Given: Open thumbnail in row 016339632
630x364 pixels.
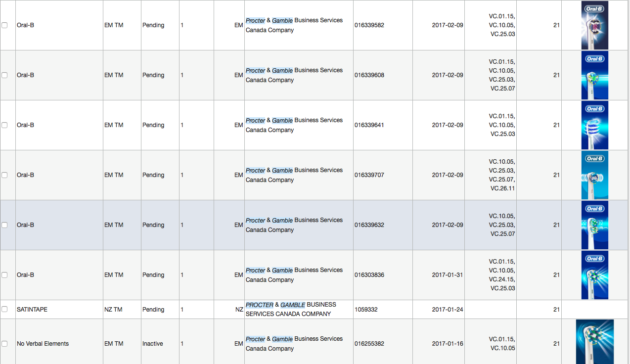Looking at the screenshot, I should click(x=595, y=225).
